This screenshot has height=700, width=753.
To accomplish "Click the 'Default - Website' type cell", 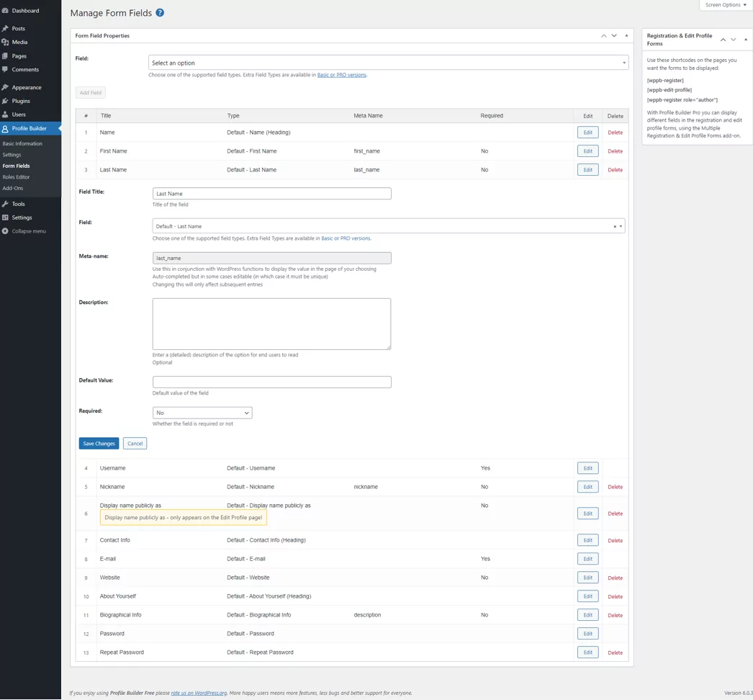I will point(248,578).
